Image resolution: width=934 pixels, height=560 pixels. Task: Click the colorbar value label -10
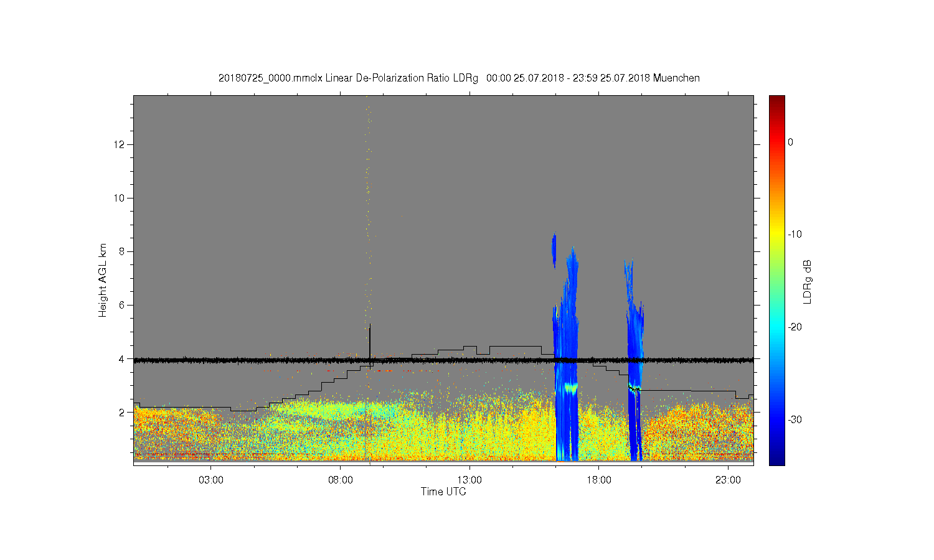tap(795, 235)
